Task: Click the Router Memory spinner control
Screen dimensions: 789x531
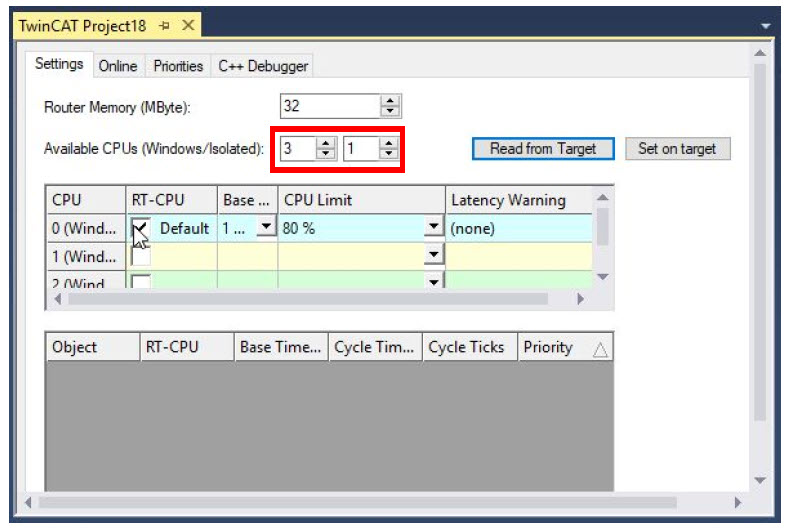Action: (x=390, y=106)
